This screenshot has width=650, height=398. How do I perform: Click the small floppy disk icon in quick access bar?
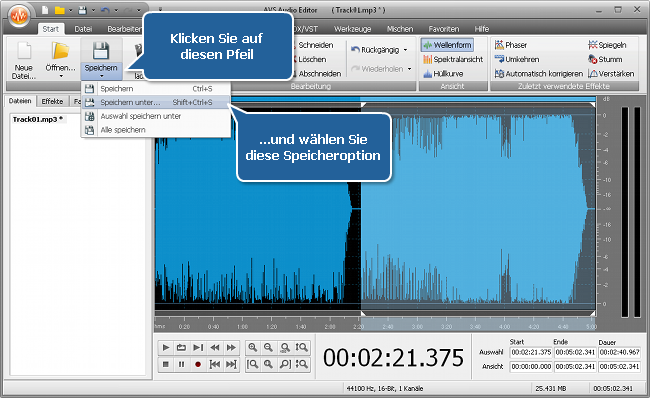[x=82, y=10]
